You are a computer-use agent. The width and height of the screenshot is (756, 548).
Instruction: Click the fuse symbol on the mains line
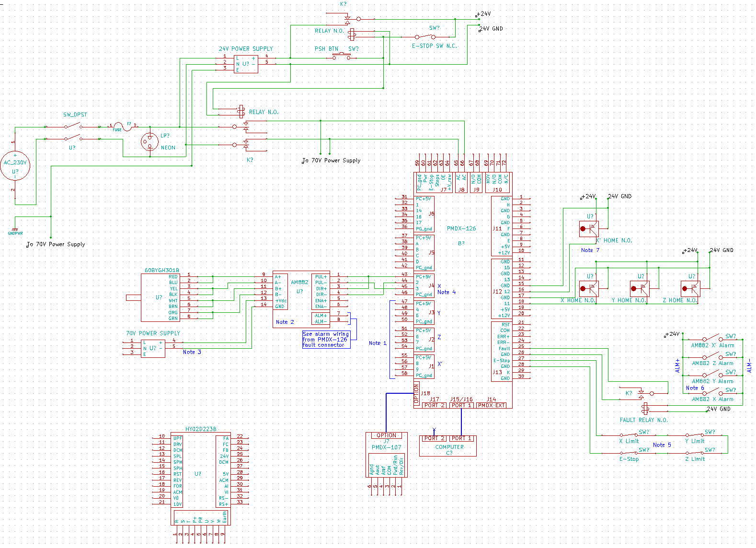pyautogui.click(x=128, y=126)
